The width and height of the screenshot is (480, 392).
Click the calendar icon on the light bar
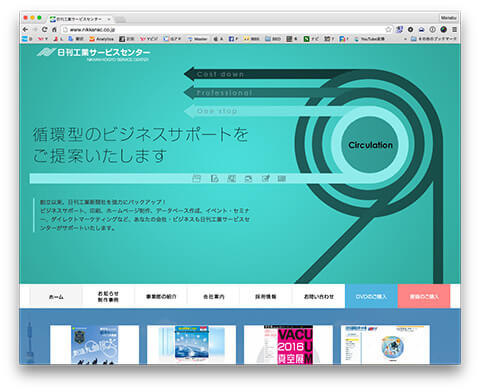(x=197, y=179)
